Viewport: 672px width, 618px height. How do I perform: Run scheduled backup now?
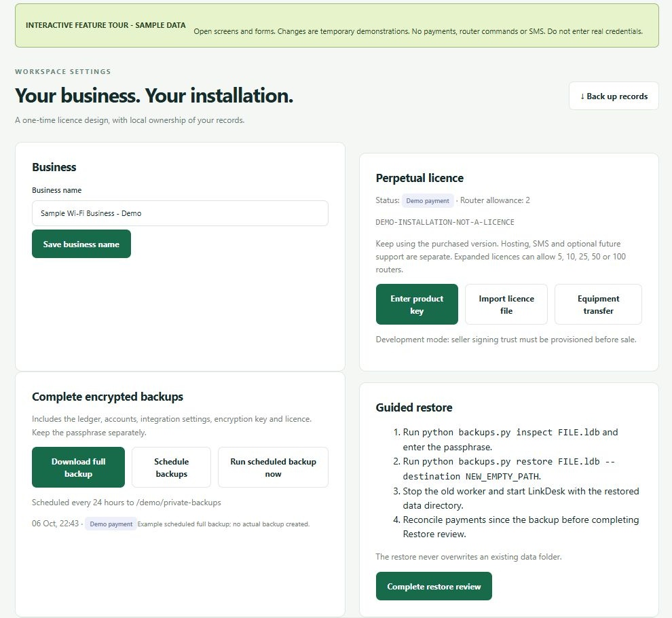click(273, 467)
